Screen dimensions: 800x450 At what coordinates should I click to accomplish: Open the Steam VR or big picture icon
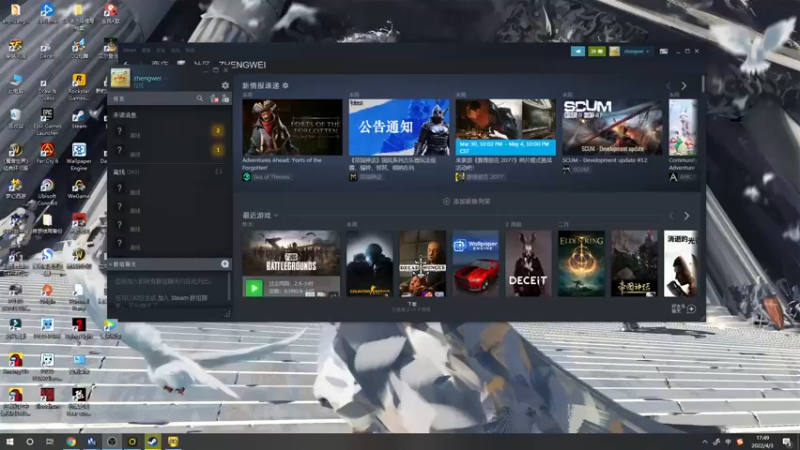[x=663, y=51]
